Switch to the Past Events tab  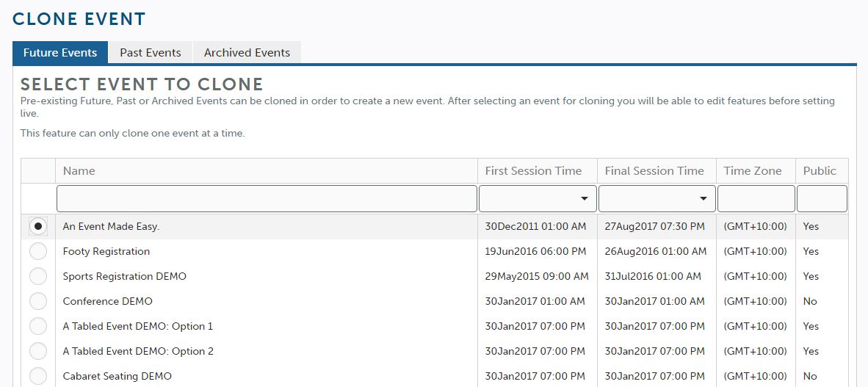[x=151, y=53]
